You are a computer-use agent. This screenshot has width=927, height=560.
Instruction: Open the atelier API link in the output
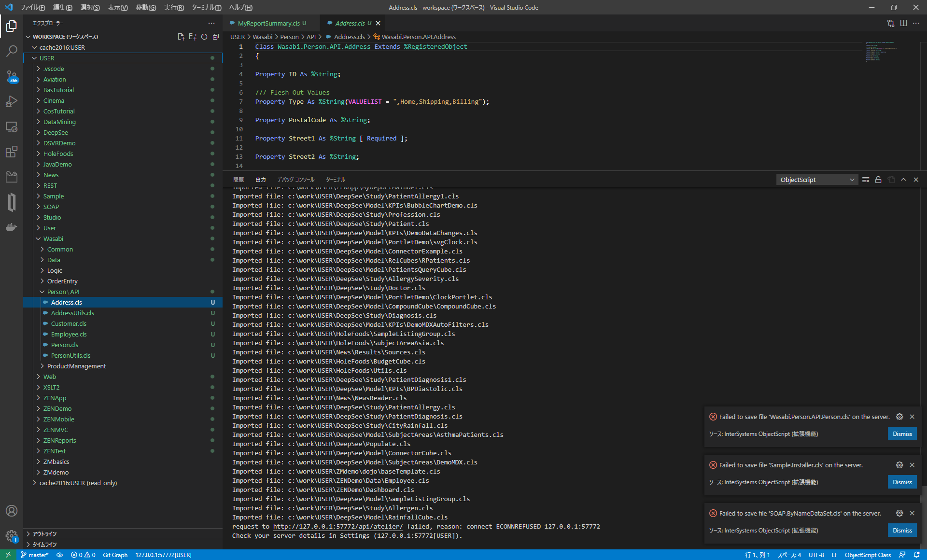click(338, 526)
